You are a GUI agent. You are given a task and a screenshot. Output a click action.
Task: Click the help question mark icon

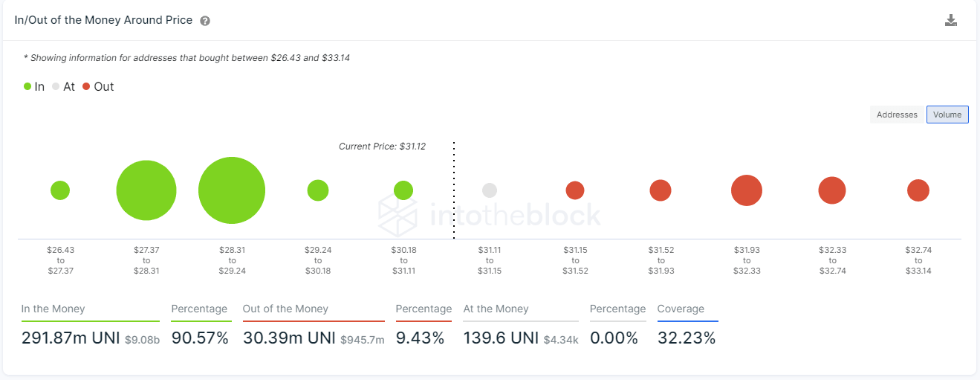pos(205,21)
